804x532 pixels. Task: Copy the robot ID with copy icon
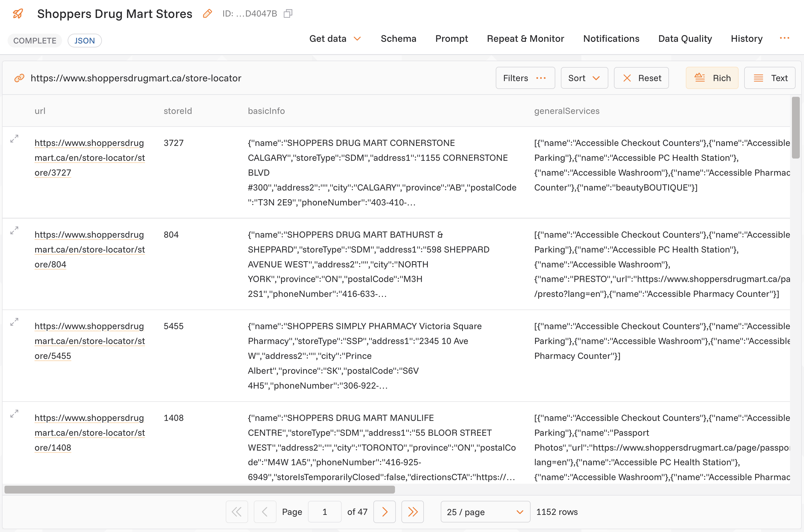click(x=288, y=13)
